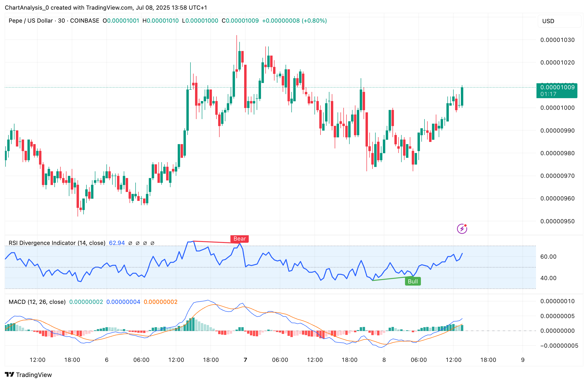Image resolution: width=588 pixels, height=383 pixels.
Task: Click the RSI 60.00 axis label
Action: [x=548, y=257]
